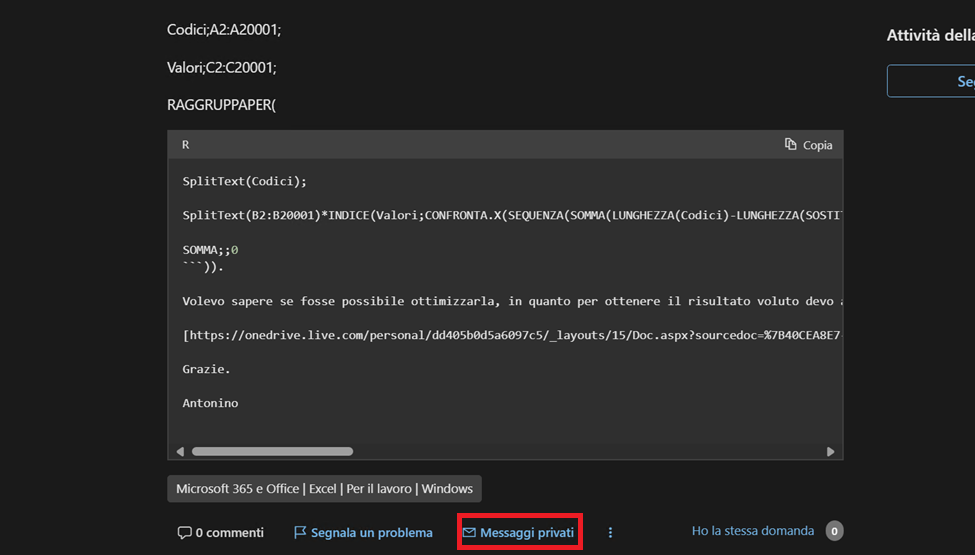
Task: Click the partially visible Segui button
Action: coord(931,81)
